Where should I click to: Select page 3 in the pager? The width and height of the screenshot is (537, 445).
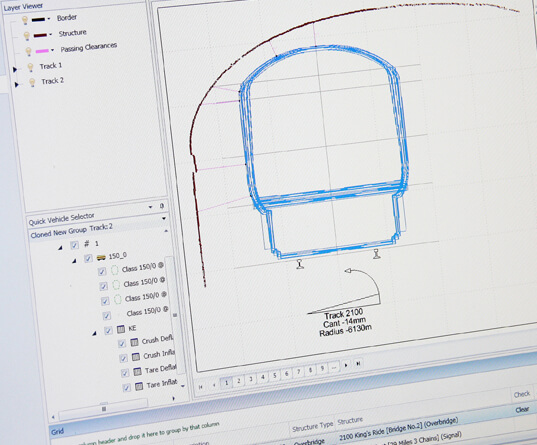pyautogui.click(x=251, y=379)
